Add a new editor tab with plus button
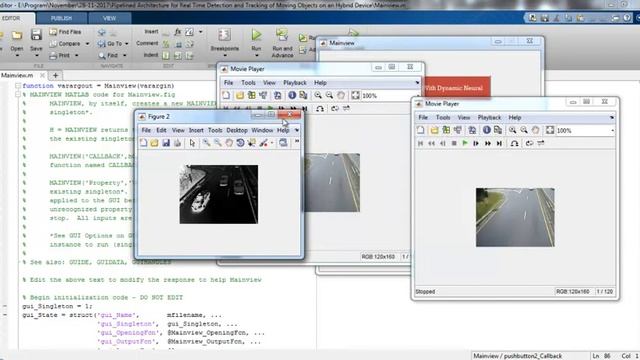This screenshot has height=360, width=640. [x=56, y=76]
